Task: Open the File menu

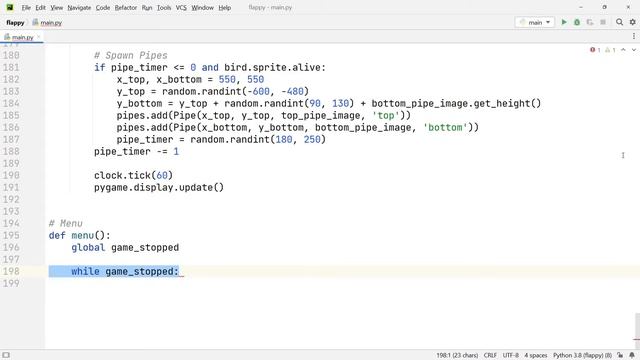Action: tap(26, 8)
